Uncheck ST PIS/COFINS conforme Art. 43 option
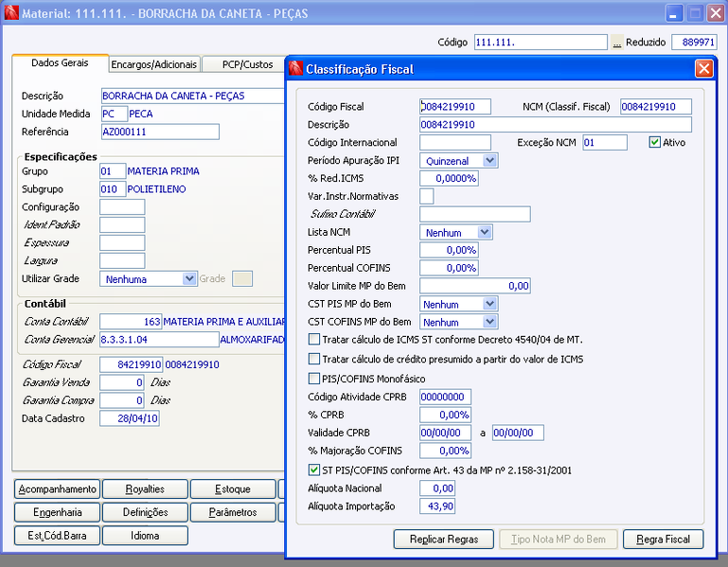This screenshot has width=728, height=567. pyautogui.click(x=314, y=470)
